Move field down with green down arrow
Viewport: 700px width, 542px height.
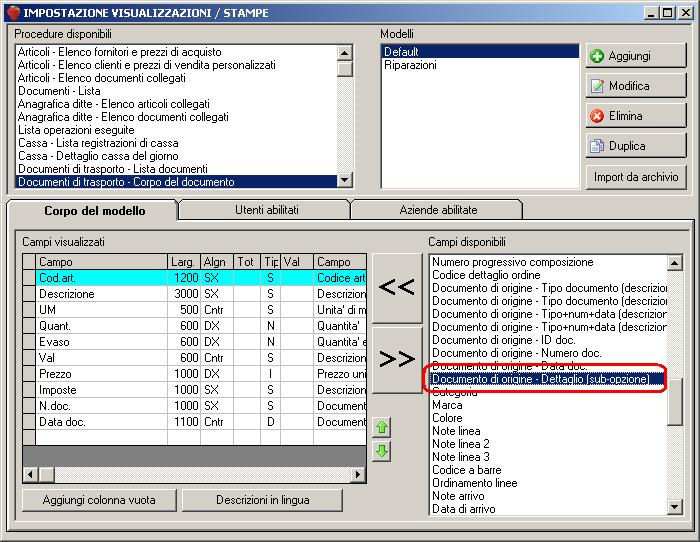click(382, 451)
